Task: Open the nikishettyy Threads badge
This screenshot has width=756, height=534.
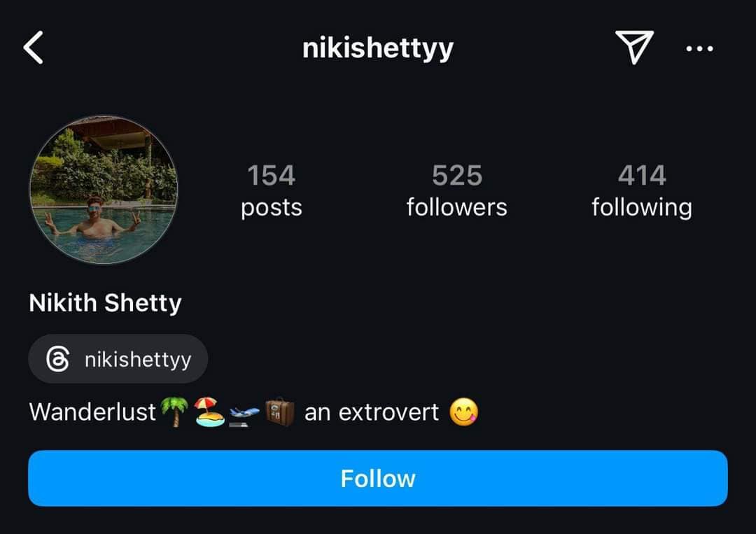Action: [118, 359]
